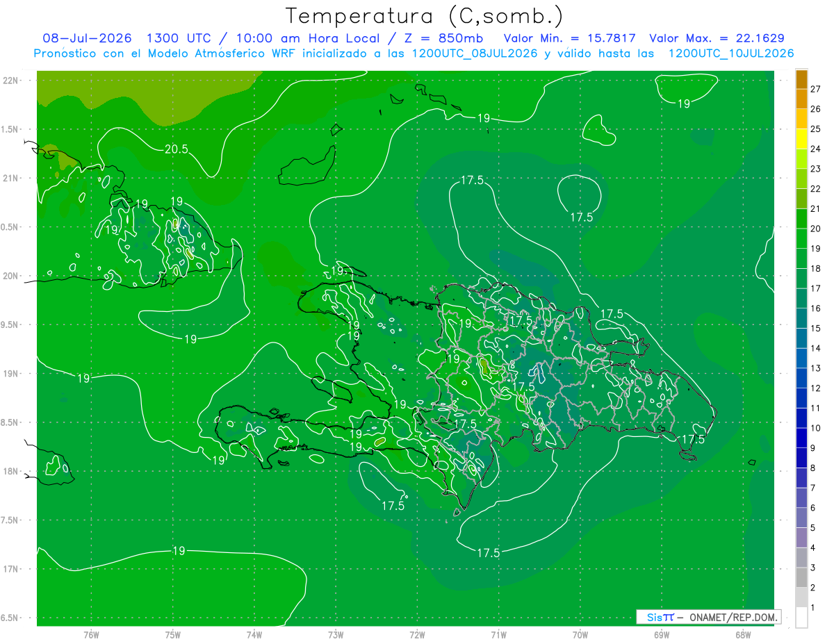Click the legend value 25
Image resolution: width=834 pixels, height=644 pixels.
tap(816, 129)
